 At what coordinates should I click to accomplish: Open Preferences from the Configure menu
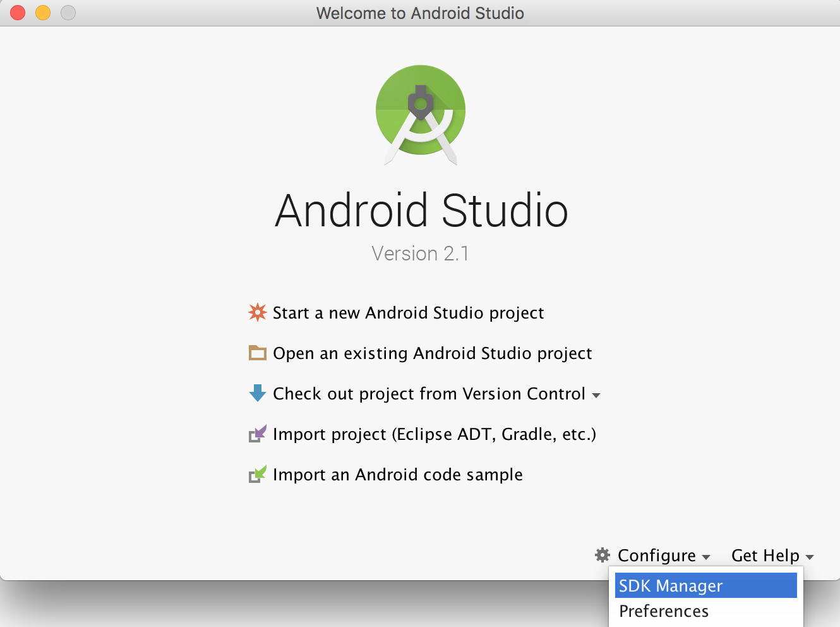coord(664,611)
